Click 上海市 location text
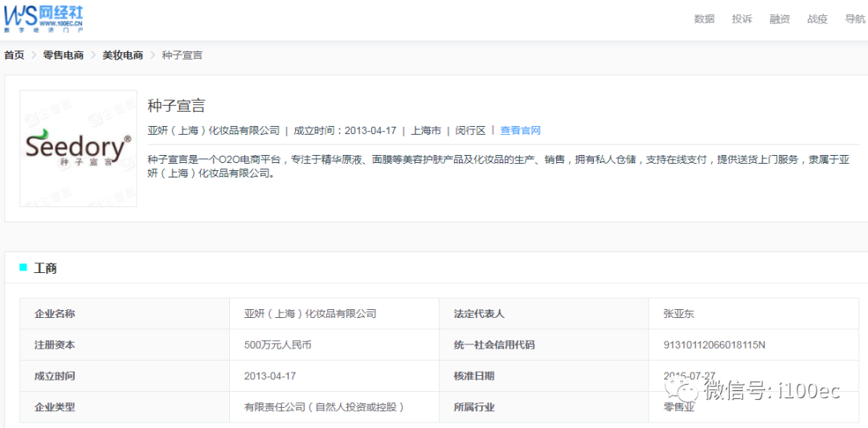This screenshot has width=868, height=428. [x=426, y=131]
